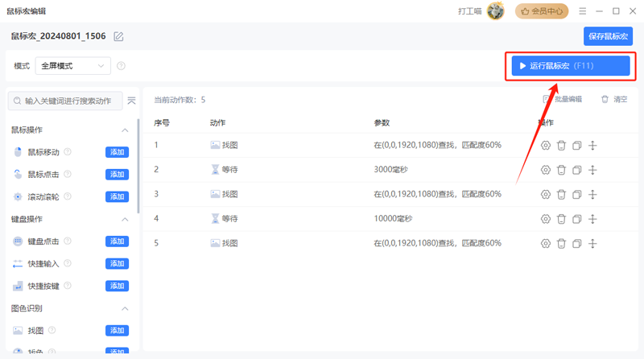Duplicate the 10000毫秒 wait row
This screenshot has height=359, width=644.
tap(576, 219)
